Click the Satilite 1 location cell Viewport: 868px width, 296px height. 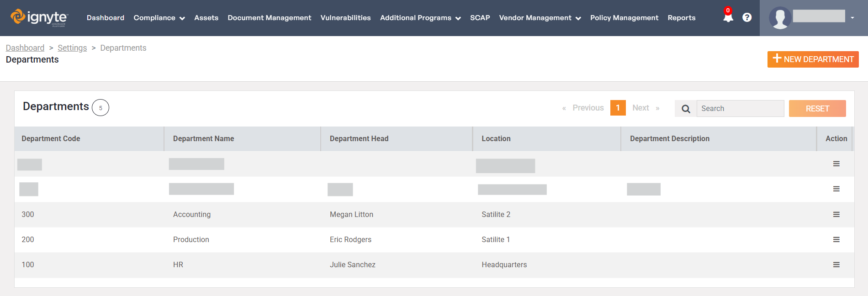coord(496,239)
